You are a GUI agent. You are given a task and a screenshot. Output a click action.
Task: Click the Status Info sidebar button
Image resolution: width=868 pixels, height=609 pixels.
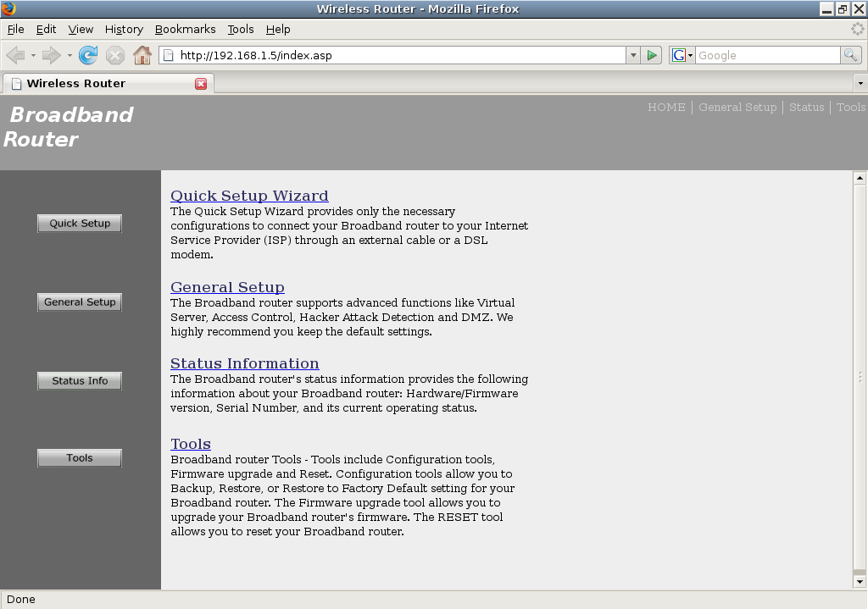click(80, 380)
